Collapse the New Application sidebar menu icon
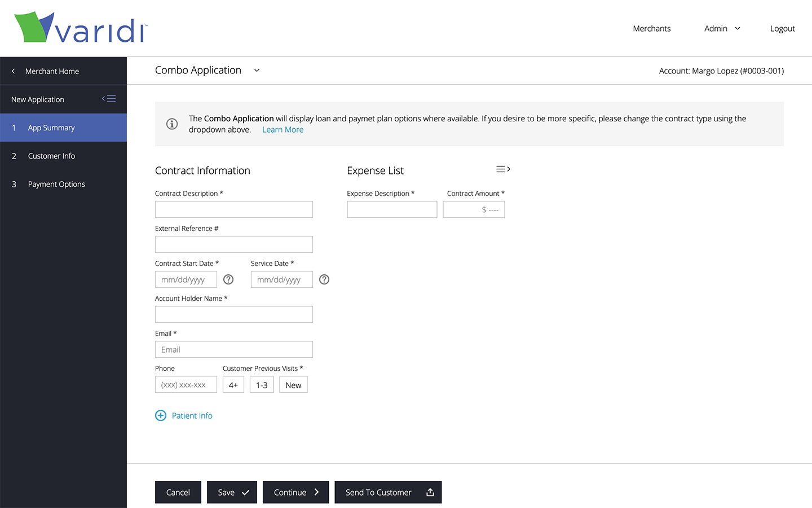 tap(109, 99)
